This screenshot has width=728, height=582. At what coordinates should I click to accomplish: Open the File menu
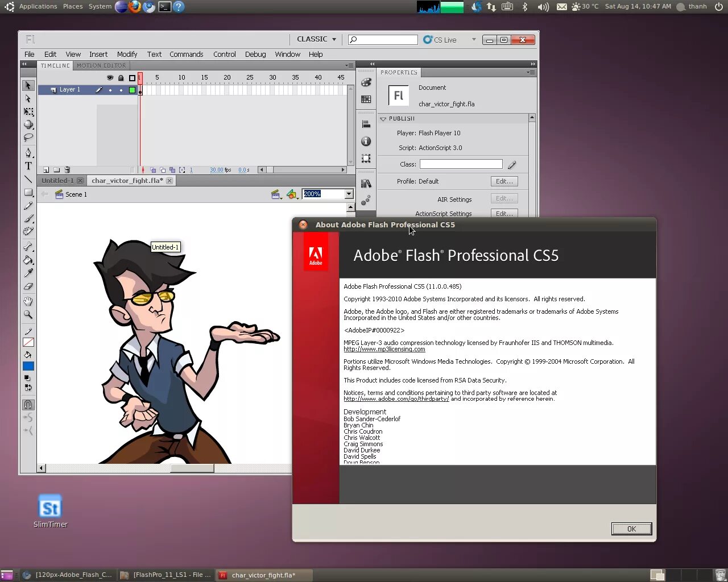30,54
